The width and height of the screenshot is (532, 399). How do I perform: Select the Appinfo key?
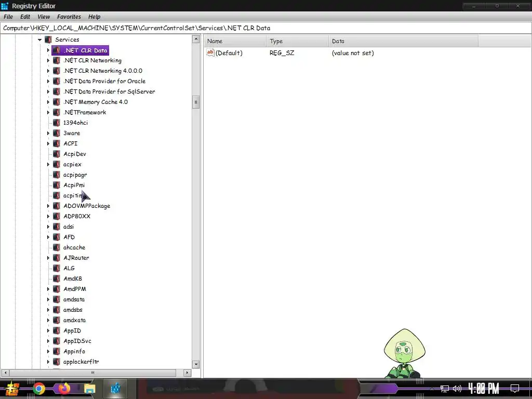(74, 352)
